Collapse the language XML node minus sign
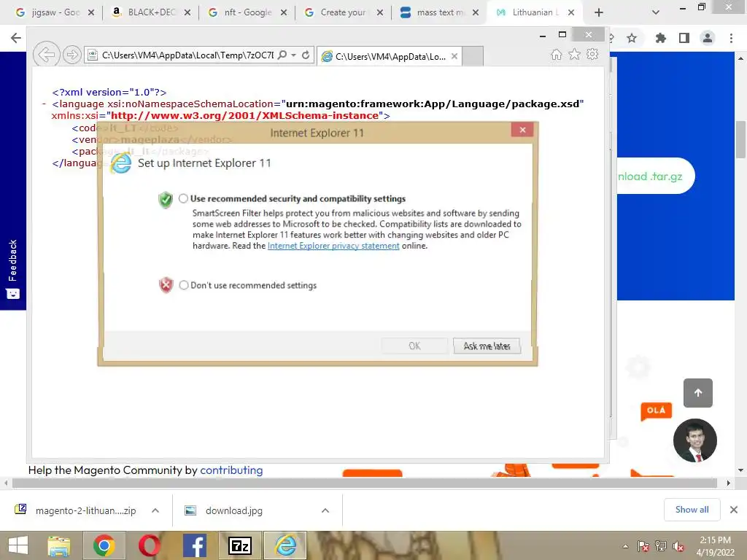This screenshot has height=560, width=747. (44, 104)
